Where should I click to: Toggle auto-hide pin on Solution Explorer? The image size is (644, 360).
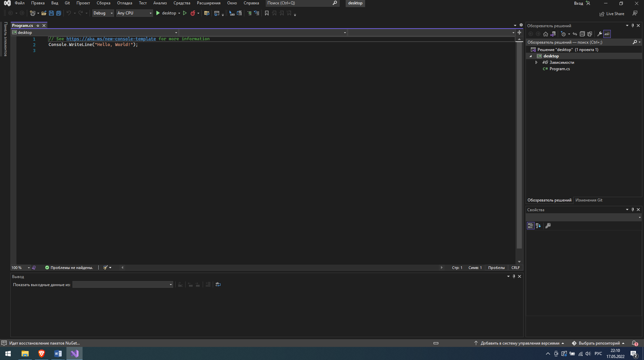[633, 26]
